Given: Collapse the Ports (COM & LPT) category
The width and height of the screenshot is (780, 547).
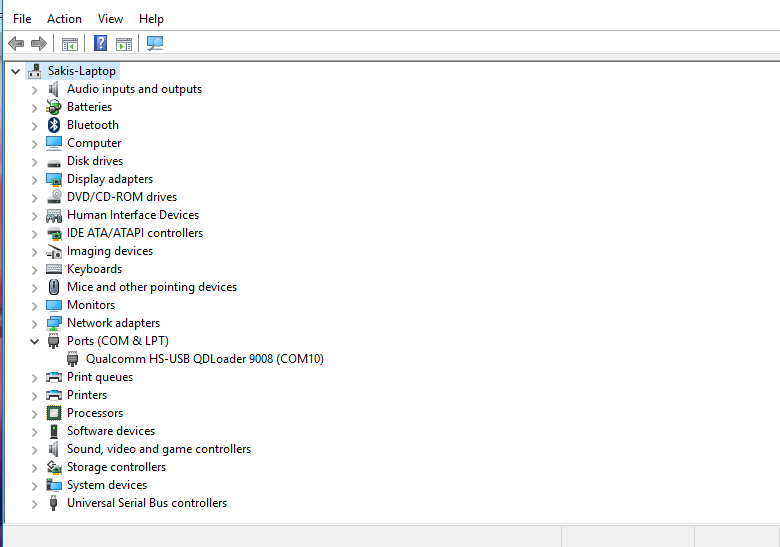Looking at the screenshot, I should click(x=34, y=341).
